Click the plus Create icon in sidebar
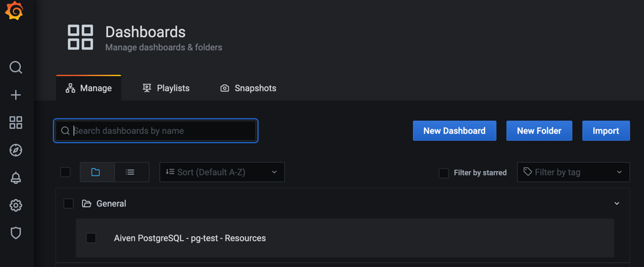The width and height of the screenshot is (644, 267). (16, 95)
